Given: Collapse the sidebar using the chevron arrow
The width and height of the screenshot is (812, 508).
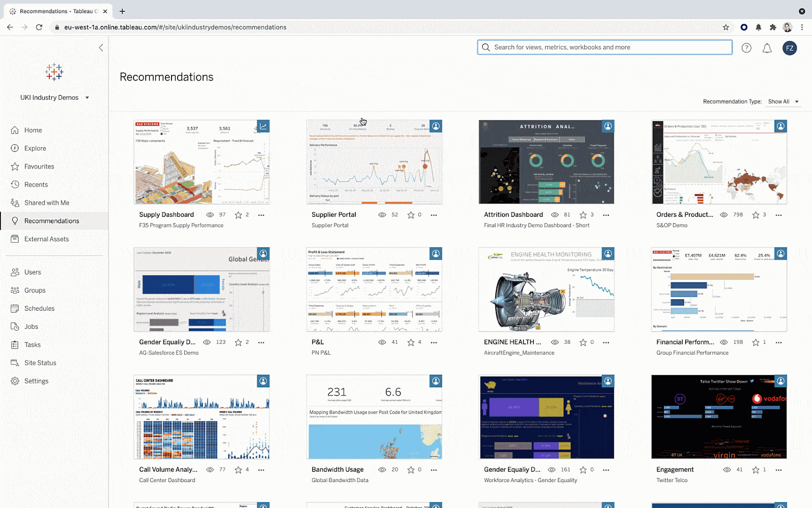Looking at the screenshot, I should click(x=101, y=47).
